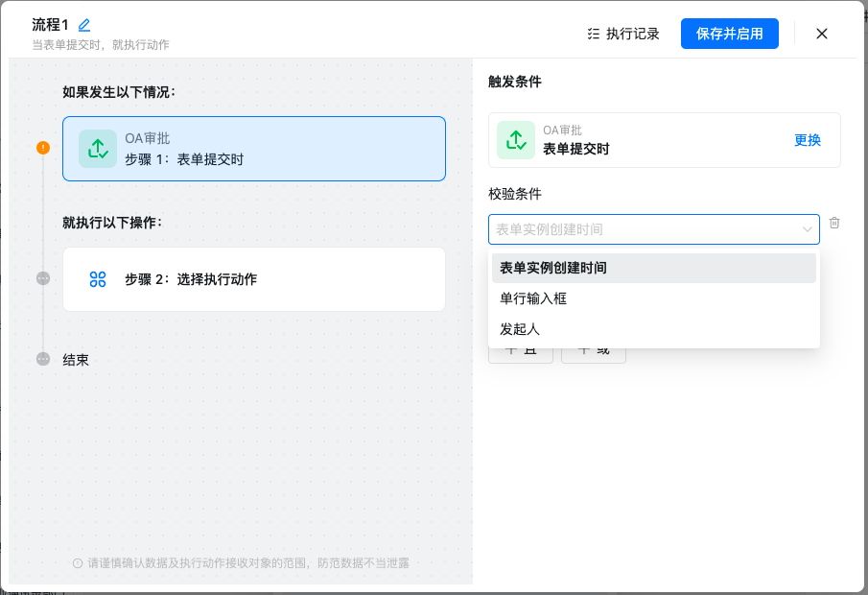Select the 步骤 1：表单提交时 card
This screenshot has height=595, width=868.
(254, 149)
